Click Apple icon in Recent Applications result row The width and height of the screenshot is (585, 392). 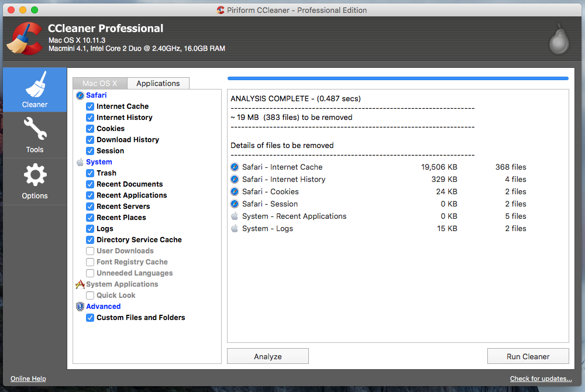(235, 216)
